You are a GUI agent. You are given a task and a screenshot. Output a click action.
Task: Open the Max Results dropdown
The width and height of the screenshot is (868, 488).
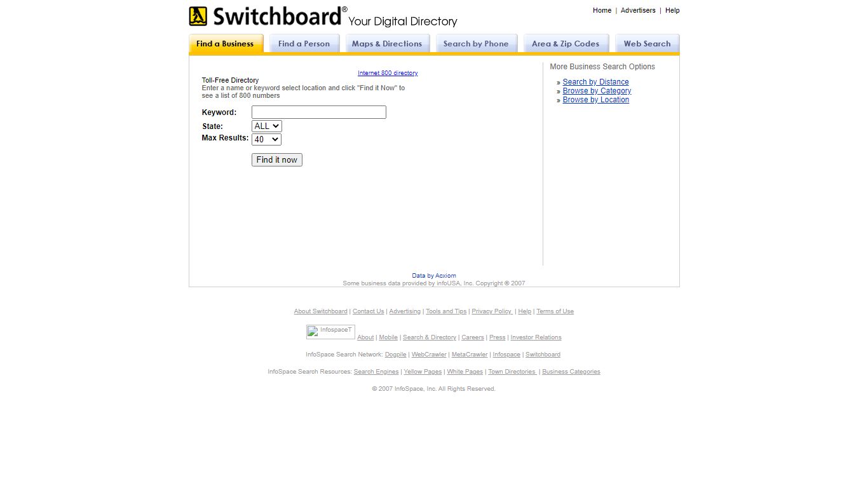[x=266, y=139]
